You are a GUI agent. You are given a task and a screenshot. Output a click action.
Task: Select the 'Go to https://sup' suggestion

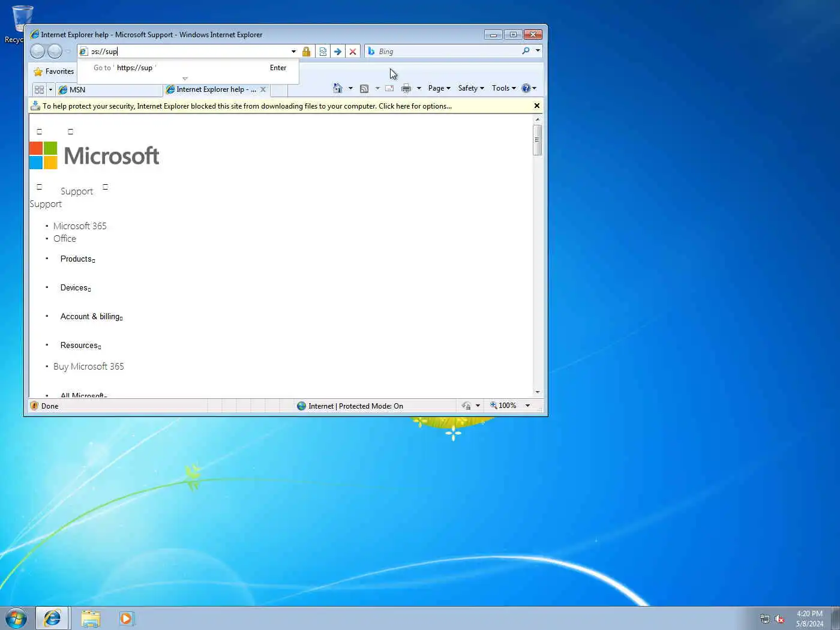(x=188, y=68)
